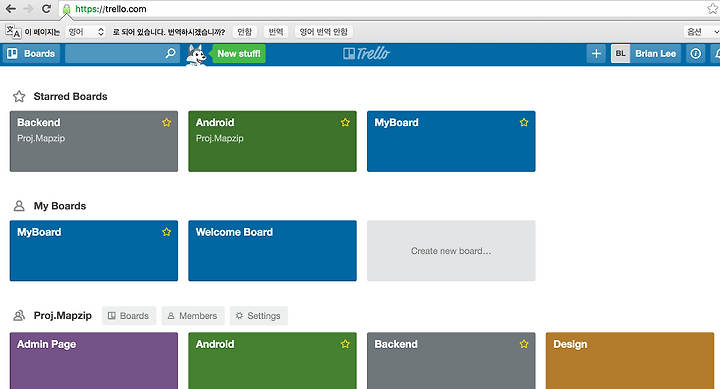Click the Trello logo in the header
Screen dimensions: 720x389
pyautogui.click(x=366, y=54)
